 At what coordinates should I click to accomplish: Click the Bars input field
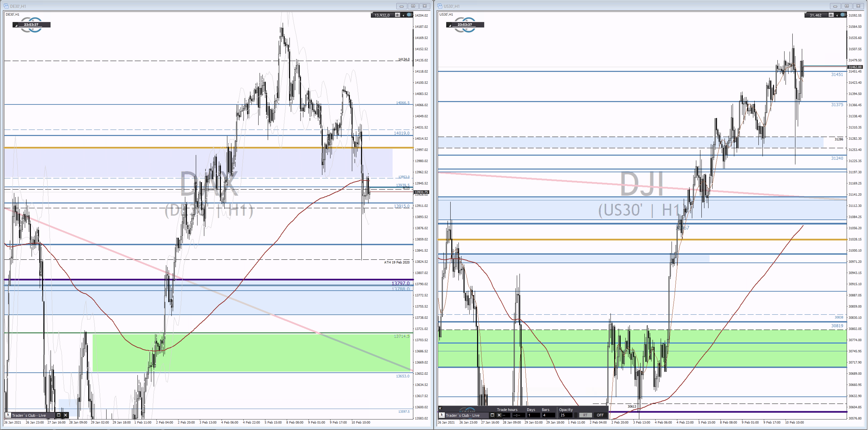coord(548,415)
